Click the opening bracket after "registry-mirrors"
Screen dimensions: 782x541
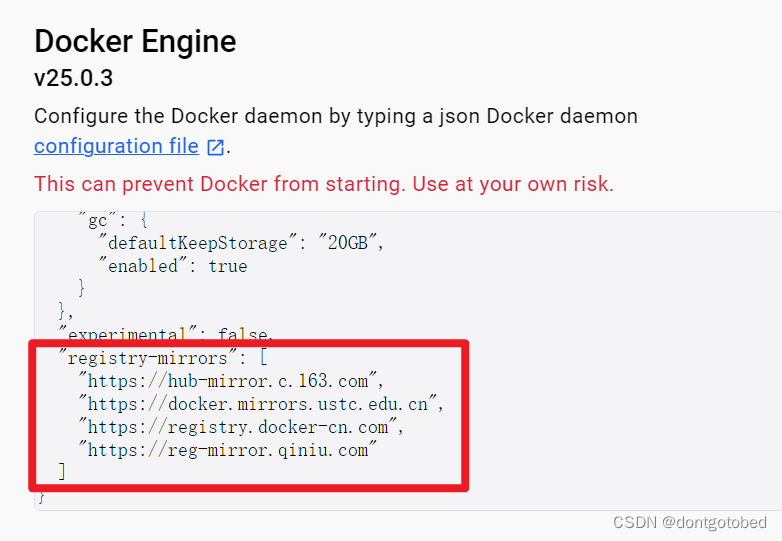pos(262,357)
